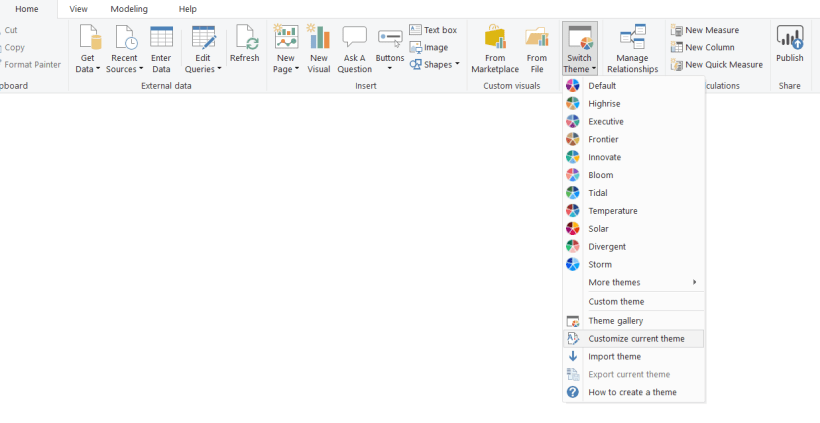Image resolution: width=820 pixels, height=423 pixels.
Task: Pick the Temperature theme color wheel
Action: 573,211
